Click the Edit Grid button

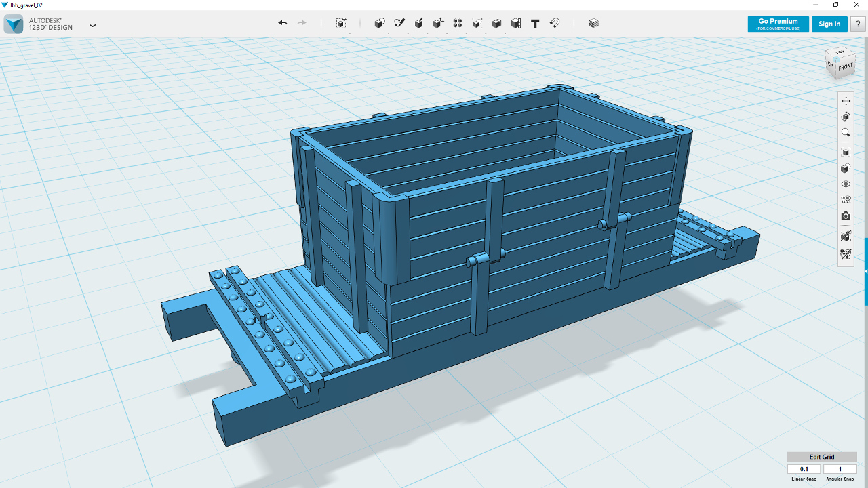(x=822, y=457)
